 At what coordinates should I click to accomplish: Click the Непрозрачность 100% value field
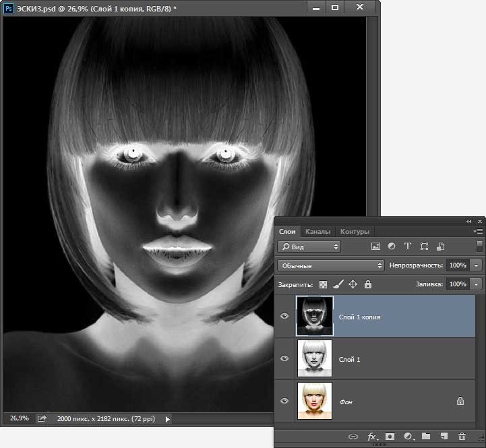point(458,265)
